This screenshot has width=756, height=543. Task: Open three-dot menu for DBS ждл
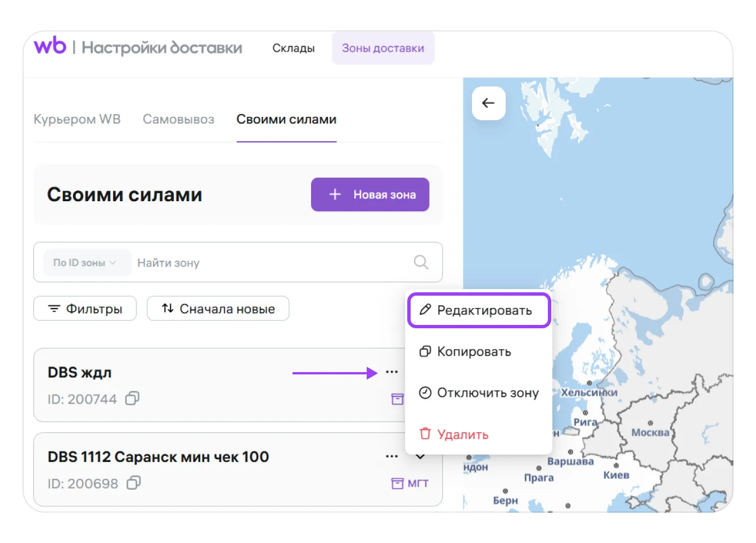coord(392,372)
